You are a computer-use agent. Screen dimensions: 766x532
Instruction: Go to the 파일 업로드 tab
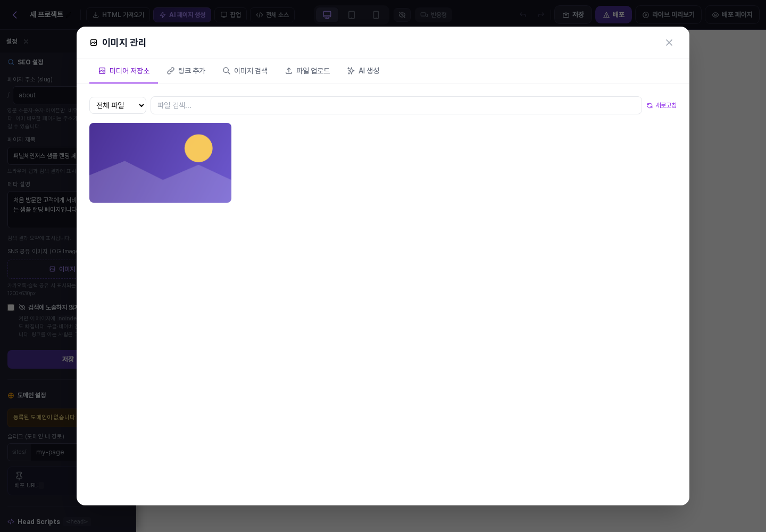pos(307,71)
